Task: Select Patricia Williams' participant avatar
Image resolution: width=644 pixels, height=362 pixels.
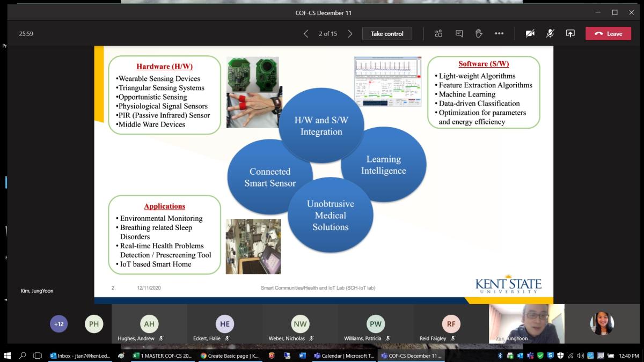Action: 376,324
